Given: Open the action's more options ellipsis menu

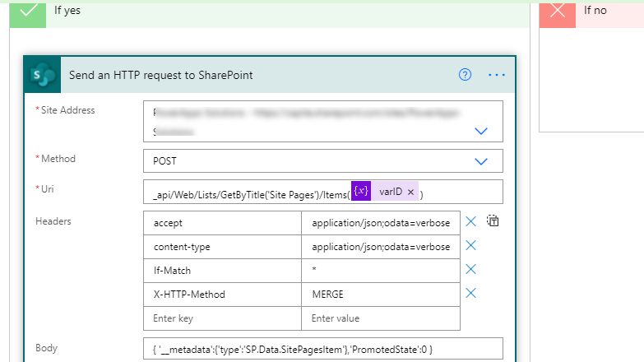Looking at the screenshot, I should click(x=497, y=75).
